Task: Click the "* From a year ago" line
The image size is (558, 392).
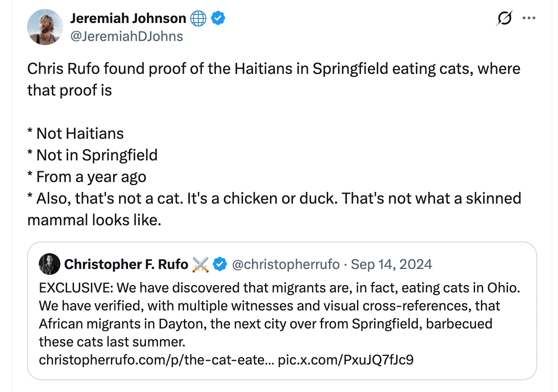Action: (x=87, y=177)
